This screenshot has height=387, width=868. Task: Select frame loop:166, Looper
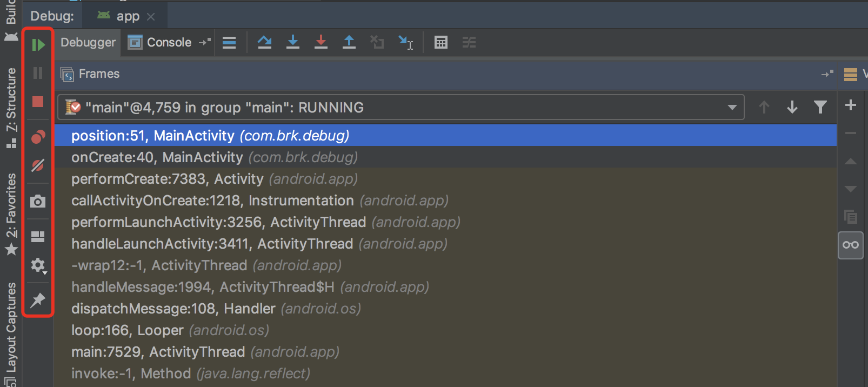click(446, 330)
